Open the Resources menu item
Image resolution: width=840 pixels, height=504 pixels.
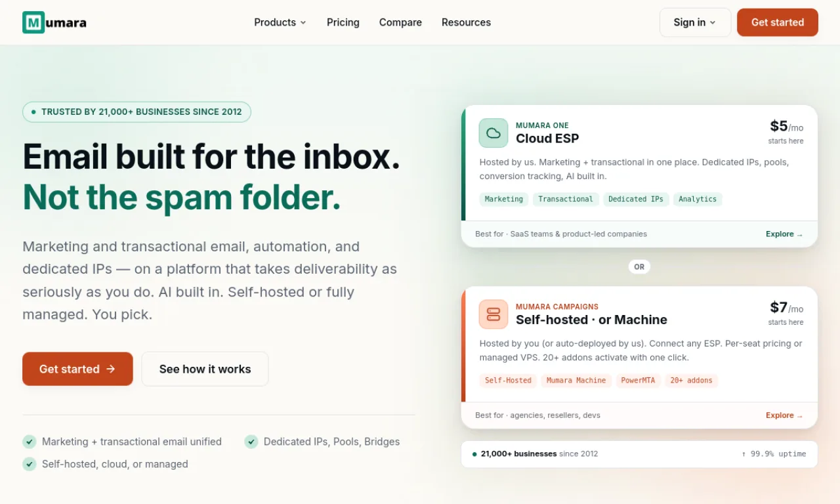[x=466, y=22]
